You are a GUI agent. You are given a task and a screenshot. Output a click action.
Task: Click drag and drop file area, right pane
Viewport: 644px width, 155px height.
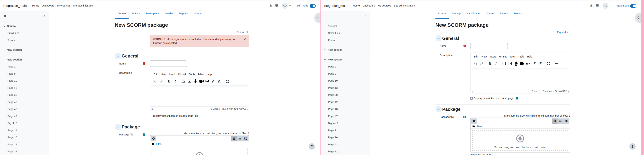(520, 141)
